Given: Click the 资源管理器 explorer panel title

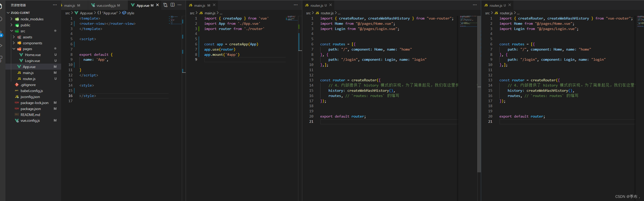Looking at the screenshot, I should pyautogui.click(x=18, y=5).
